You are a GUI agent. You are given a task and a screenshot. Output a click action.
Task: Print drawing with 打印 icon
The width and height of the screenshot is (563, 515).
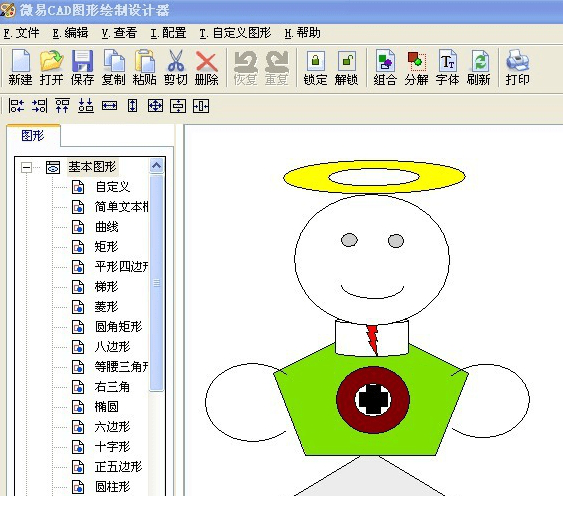(517, 67)
